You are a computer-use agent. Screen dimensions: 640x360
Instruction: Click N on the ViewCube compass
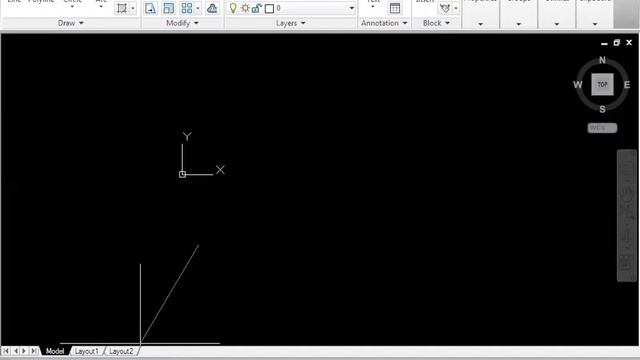point(602,60)
